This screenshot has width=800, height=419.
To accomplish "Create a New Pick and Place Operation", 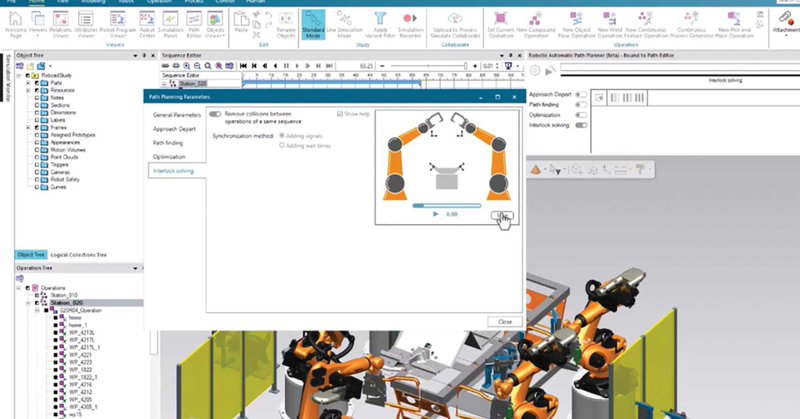I will 734,24.
